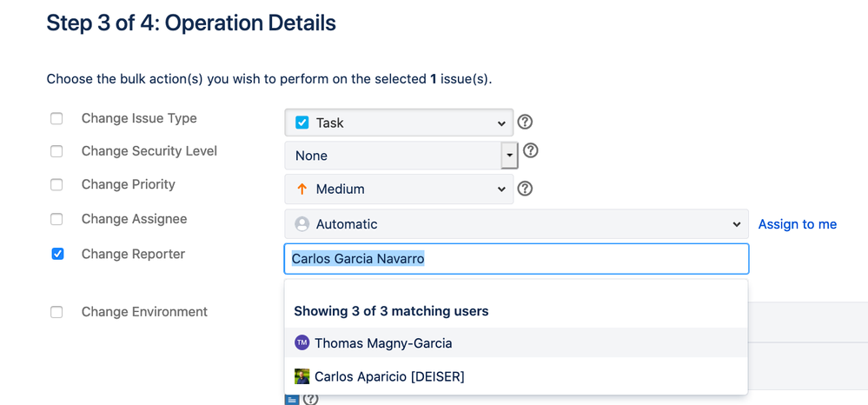This screenshot has width=868, height=405.
Task: Toggle the Change Environment checkbox
Action: point(56,312)
